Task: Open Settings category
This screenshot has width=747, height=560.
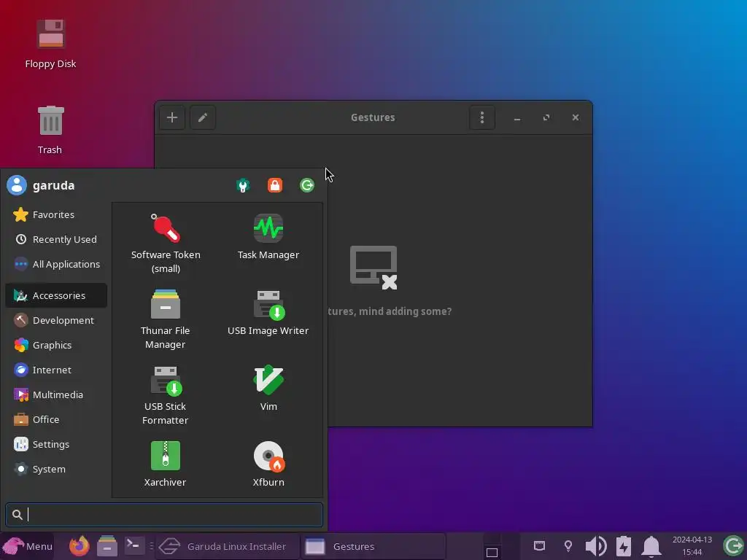Action: pyautogui.click(x=56, y=444)
